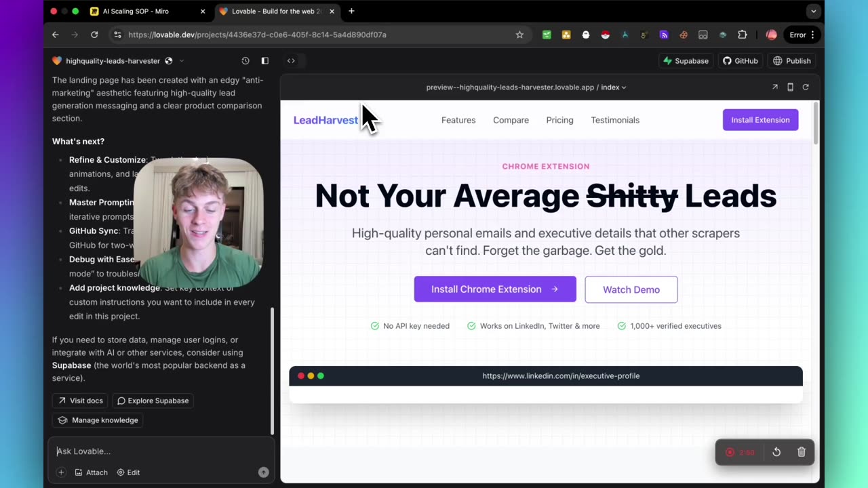Click the Lovable heart logo beside project name
The height and width of the screenshot is (488, 868).
[57, 61]
